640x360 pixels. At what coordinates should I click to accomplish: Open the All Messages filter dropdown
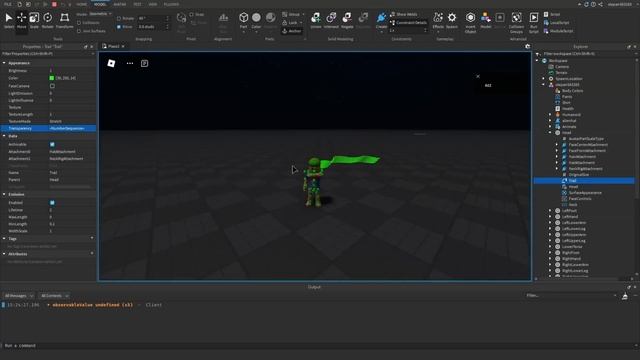pos(19,296)
